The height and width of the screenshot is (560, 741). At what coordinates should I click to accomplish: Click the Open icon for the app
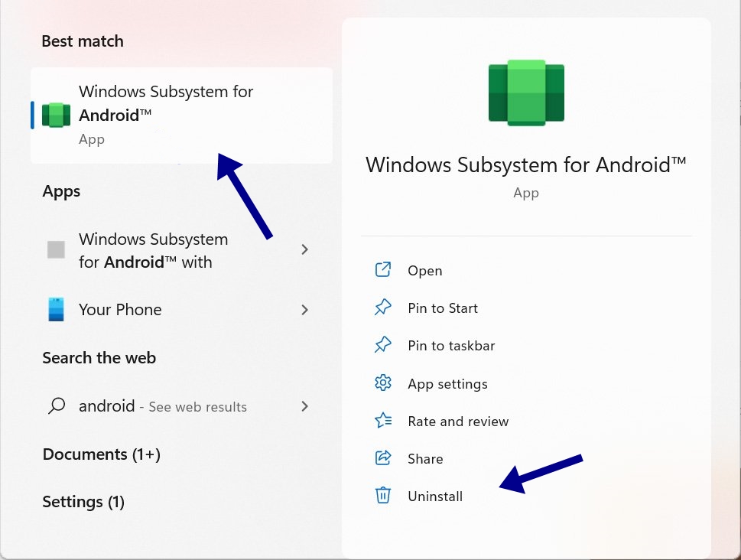point(383,270)
